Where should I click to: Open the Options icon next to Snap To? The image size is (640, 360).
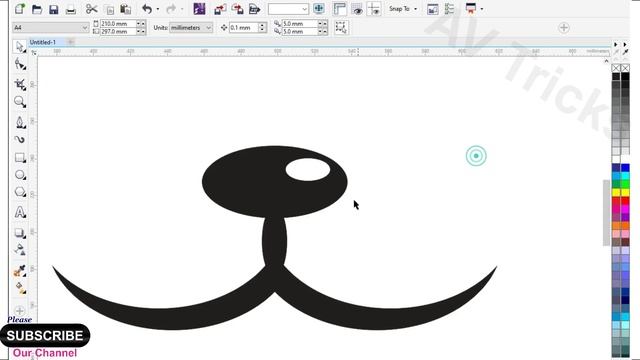tap(432, 9)
